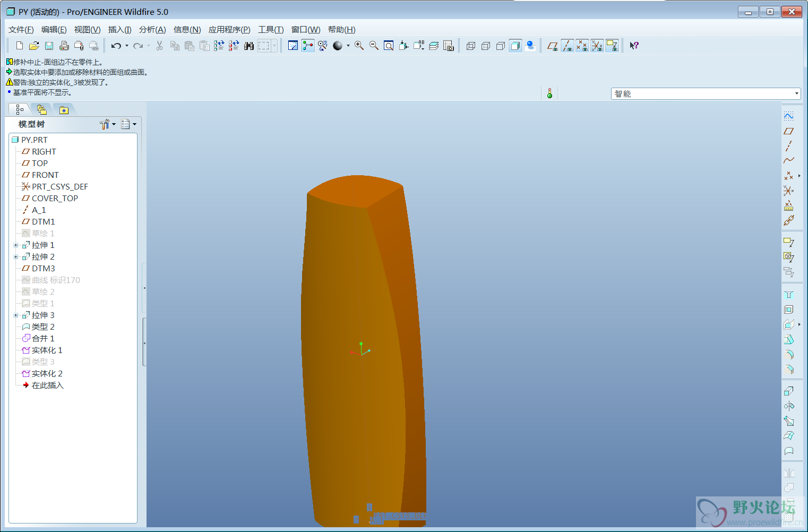Click the appearance color sphere
The width and height of the screenshot is (808, 532).
coord(338,46)
